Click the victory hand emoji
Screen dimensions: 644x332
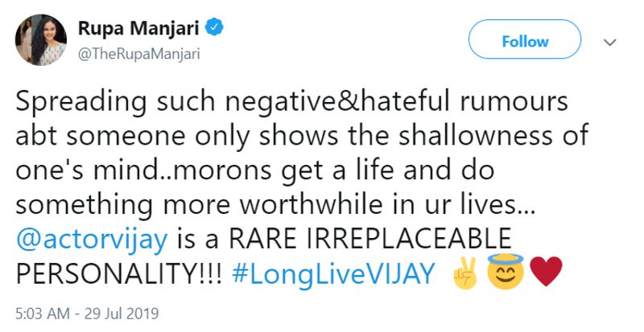(x=465, y=274)
